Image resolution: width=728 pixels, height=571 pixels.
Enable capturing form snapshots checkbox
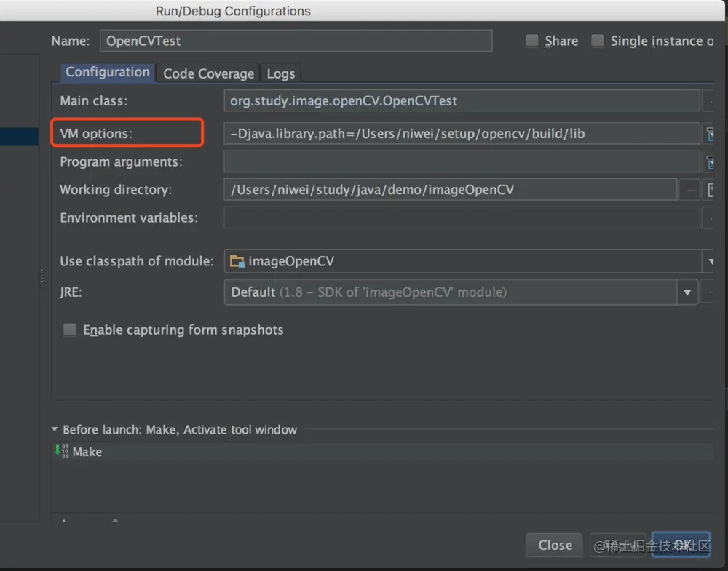[70, 330]
